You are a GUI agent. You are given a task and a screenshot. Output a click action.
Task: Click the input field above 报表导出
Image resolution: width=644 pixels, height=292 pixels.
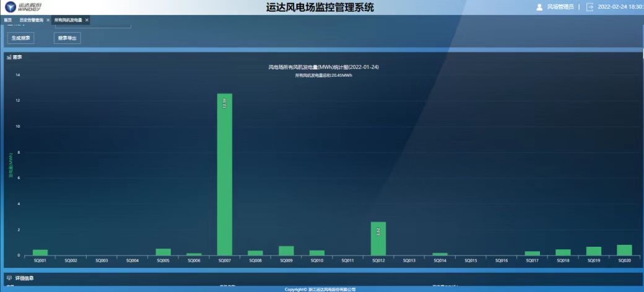point(93,25)
